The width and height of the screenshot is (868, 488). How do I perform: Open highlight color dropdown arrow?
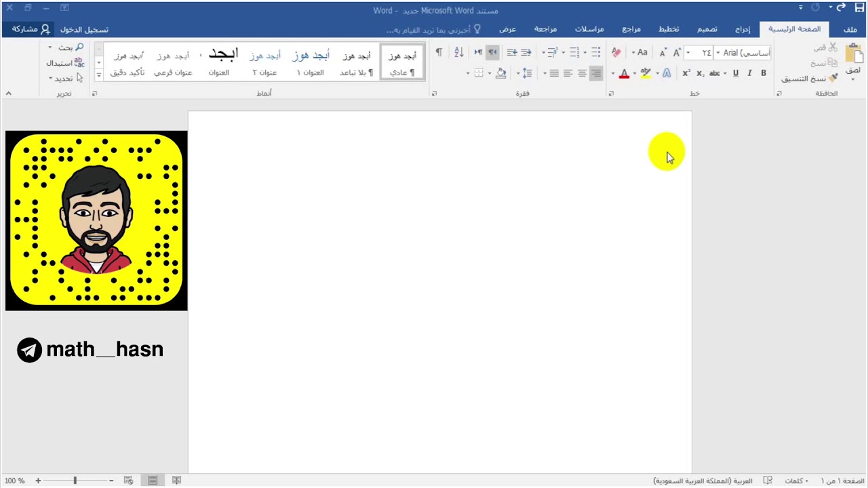tap(635, 73)
